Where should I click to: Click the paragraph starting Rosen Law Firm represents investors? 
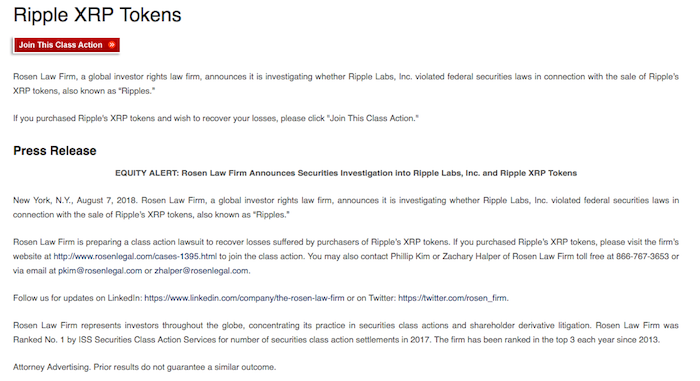(x=346, y=332)
